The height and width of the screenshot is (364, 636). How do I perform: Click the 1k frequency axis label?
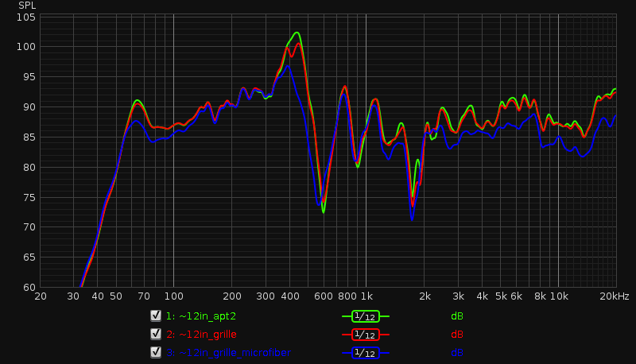[x=366, y=296]
